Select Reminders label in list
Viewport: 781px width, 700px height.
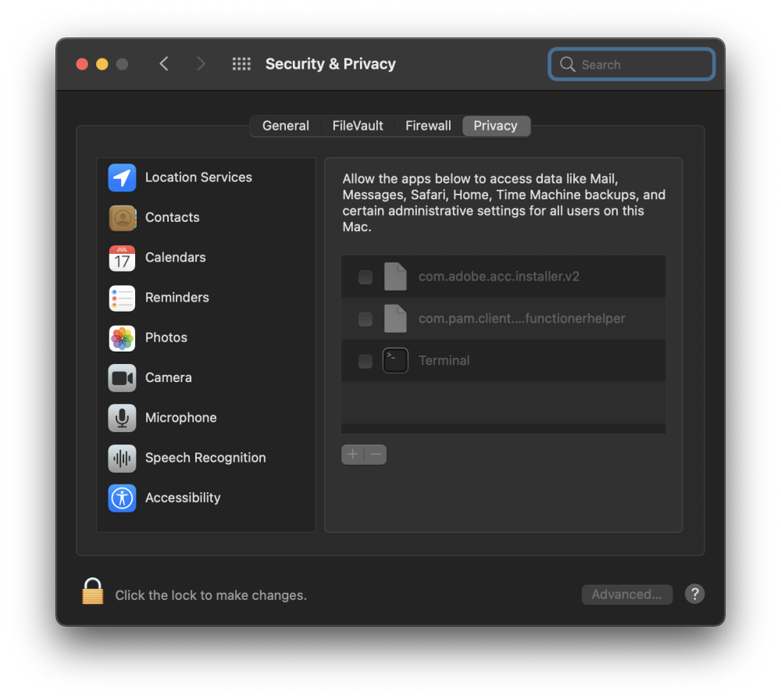[x=177, y=298]
